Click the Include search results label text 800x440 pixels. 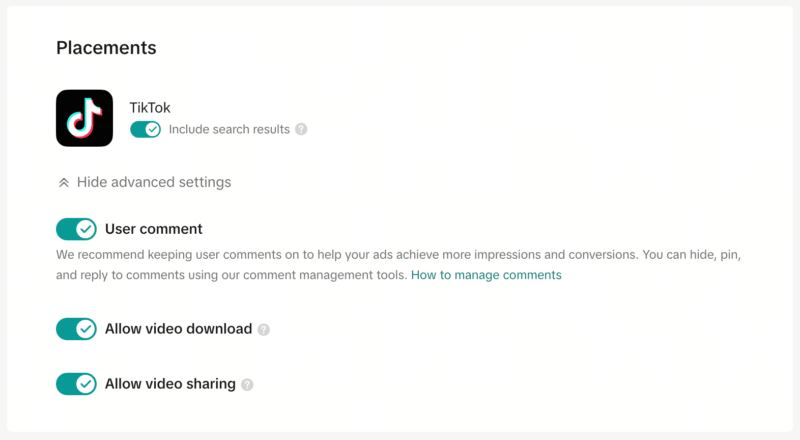(x=229, y=129)
